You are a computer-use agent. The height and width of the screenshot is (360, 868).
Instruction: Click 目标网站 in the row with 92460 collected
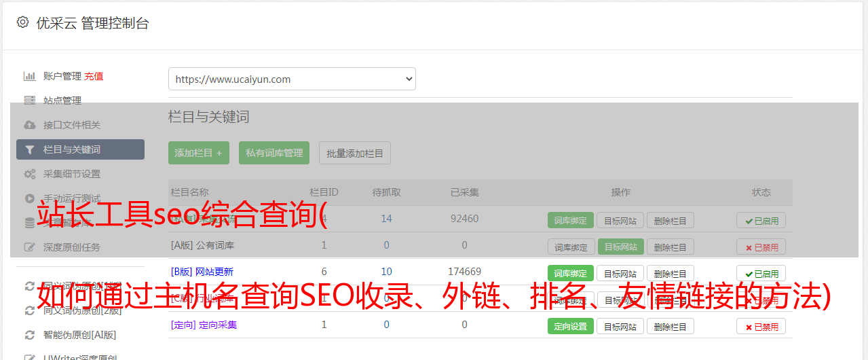point(620,220)
